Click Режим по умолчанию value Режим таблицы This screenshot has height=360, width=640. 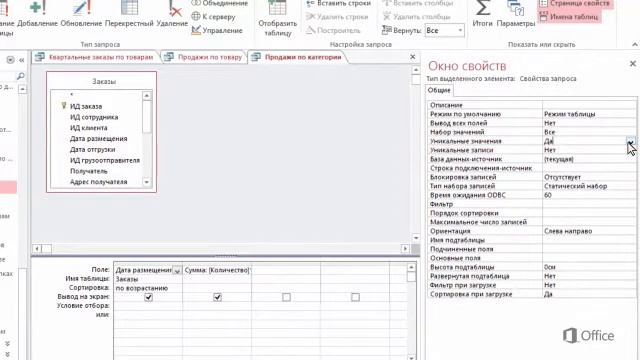pyautogui.click(x=589, y=114)
